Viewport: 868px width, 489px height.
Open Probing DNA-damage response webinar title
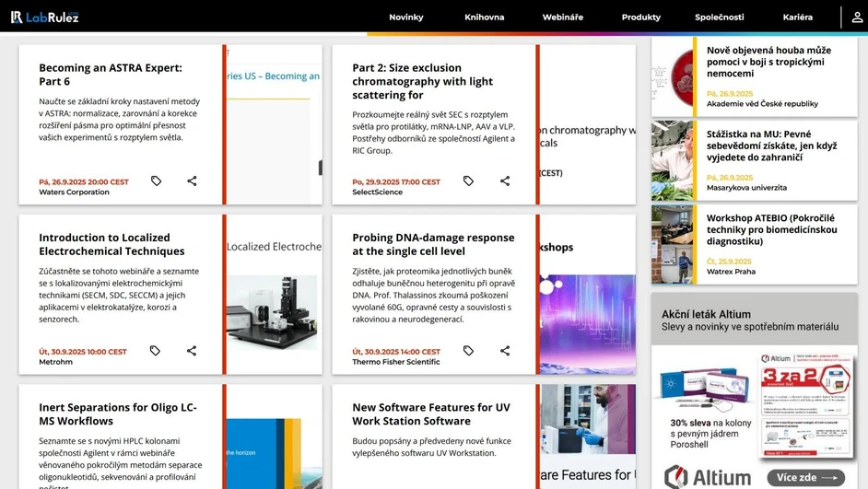click(x=433, y=245)
